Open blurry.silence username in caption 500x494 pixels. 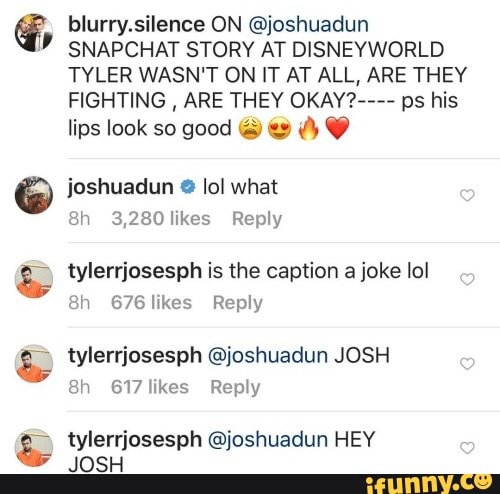click(x=136, y=25)
